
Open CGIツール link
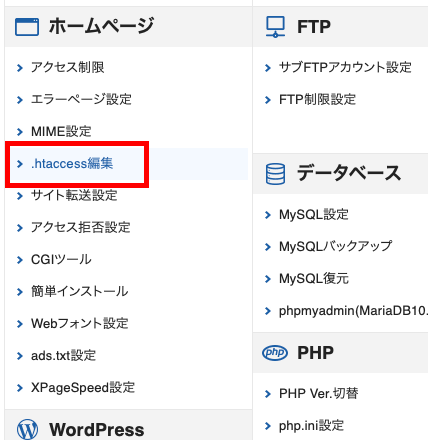click(x=61, y=259)
